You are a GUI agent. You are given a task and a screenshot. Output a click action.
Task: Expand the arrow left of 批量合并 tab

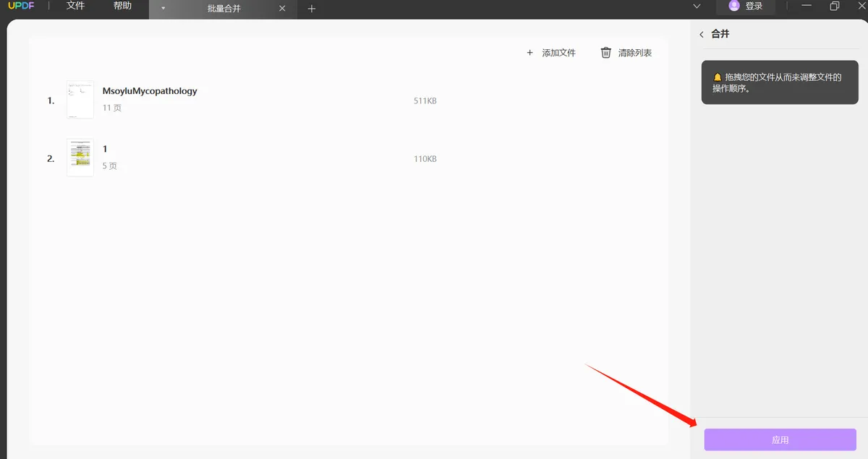pos(163,9)
